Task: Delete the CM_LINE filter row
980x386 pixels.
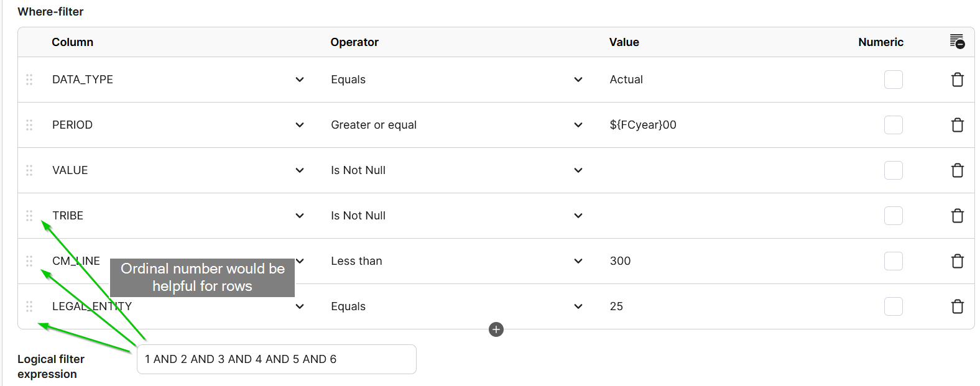Action: (x=958, y=261)
